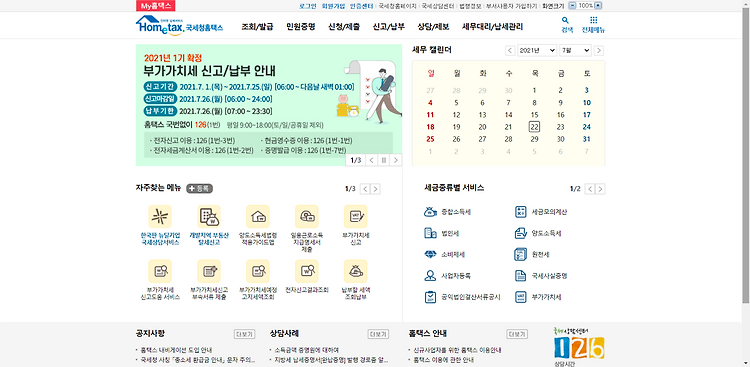Show previous 자주찾는 메뉴 page
This screenshot has height=367, width=750.
[x=365, y=189]
